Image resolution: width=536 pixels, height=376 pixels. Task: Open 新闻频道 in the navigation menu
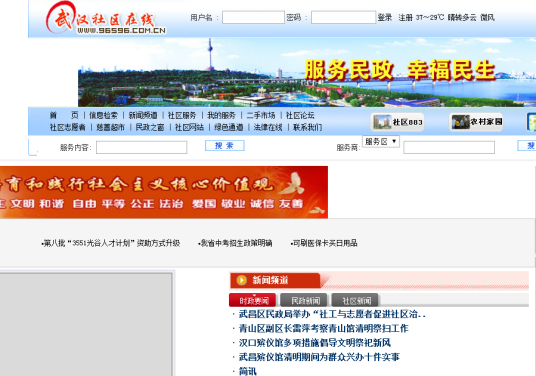click(143, 116)
